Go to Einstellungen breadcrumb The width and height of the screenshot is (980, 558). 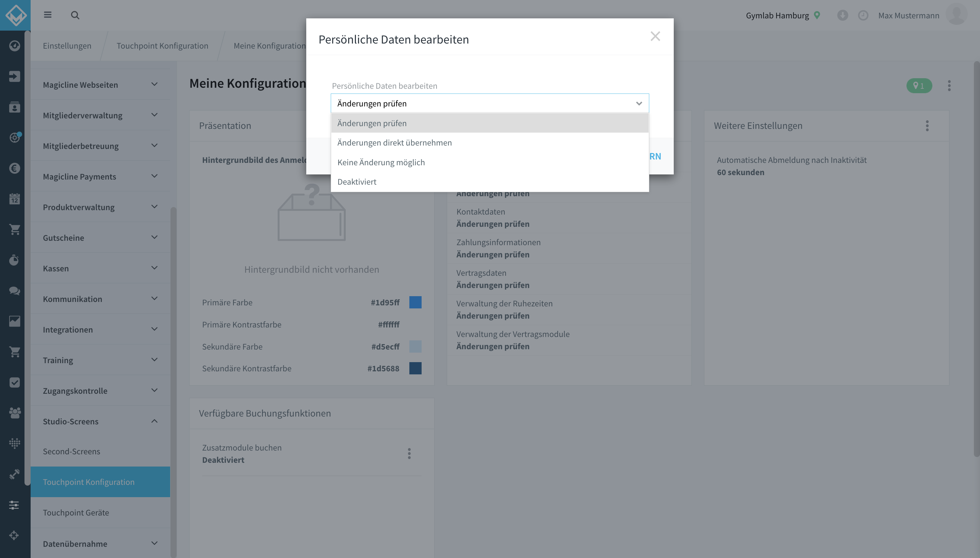click(67, 46)
